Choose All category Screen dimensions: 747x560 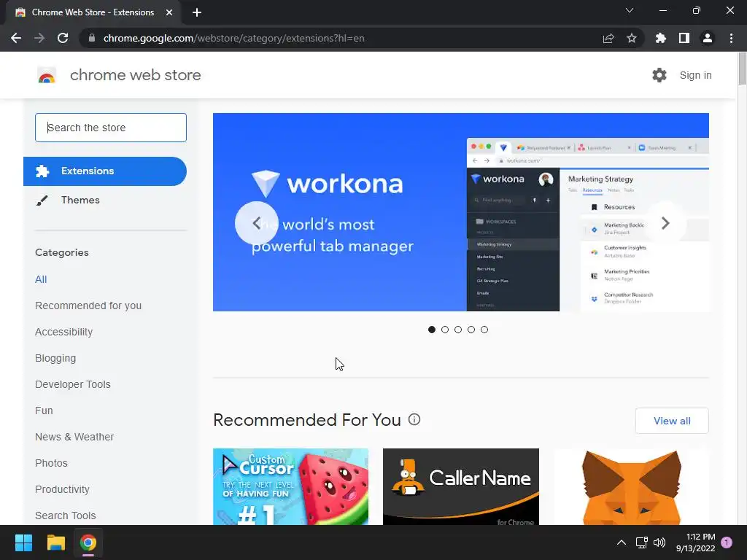[41, 279]
